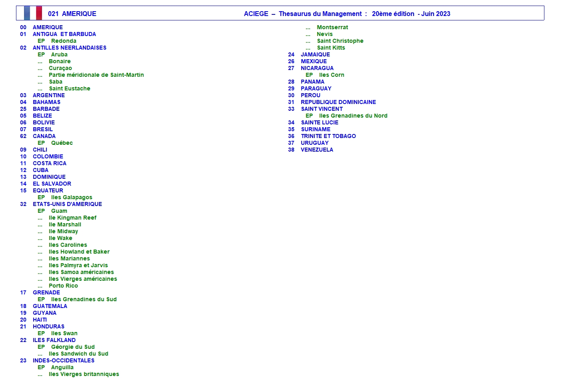Click the French flag icon in header

[33, 13]
